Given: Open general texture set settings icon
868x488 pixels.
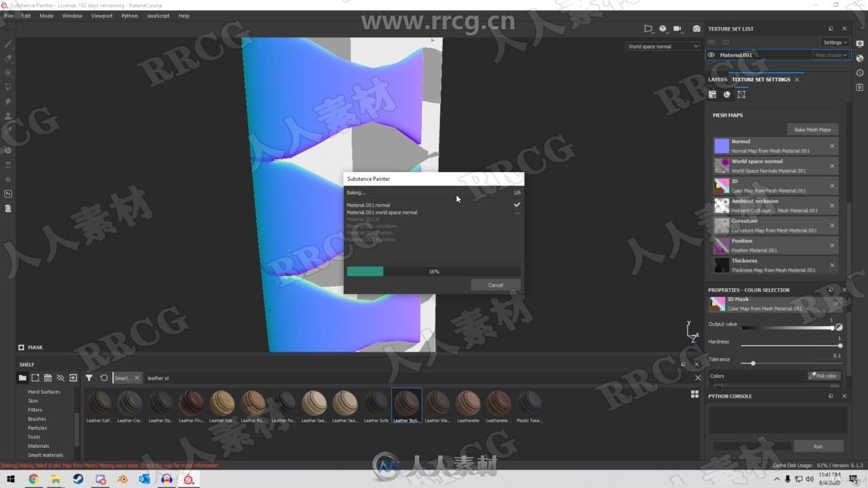Looking at the screenshot, I should pyautogui.click(x=713, y=94).
